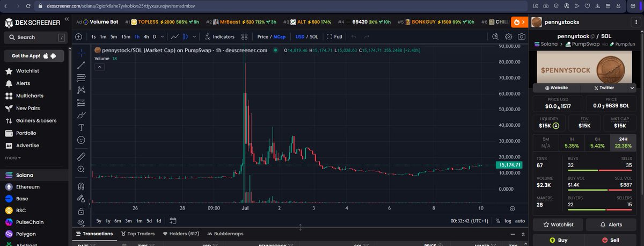Toggle stay in drawing mode
Viewport: 644px width, 246px height.
(x=81, y=199)
